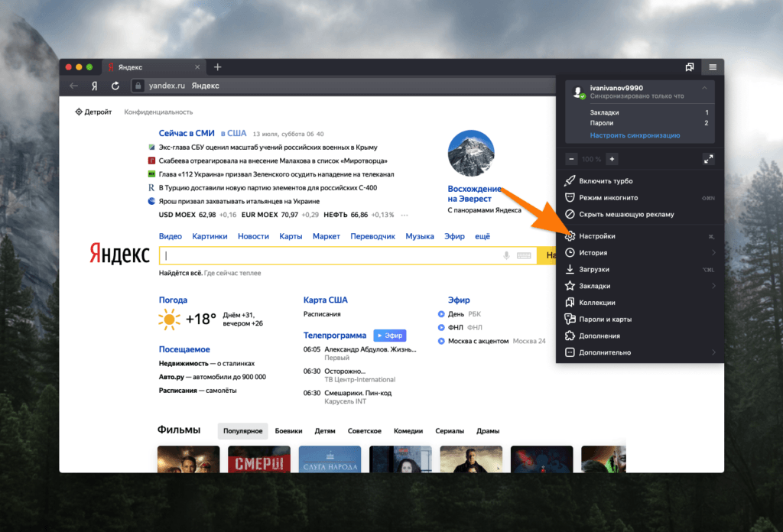Viewport: 783px width, 532px height.
Task: Click the download arrow icon for Загрузки
Action: (x=570, y=269)
